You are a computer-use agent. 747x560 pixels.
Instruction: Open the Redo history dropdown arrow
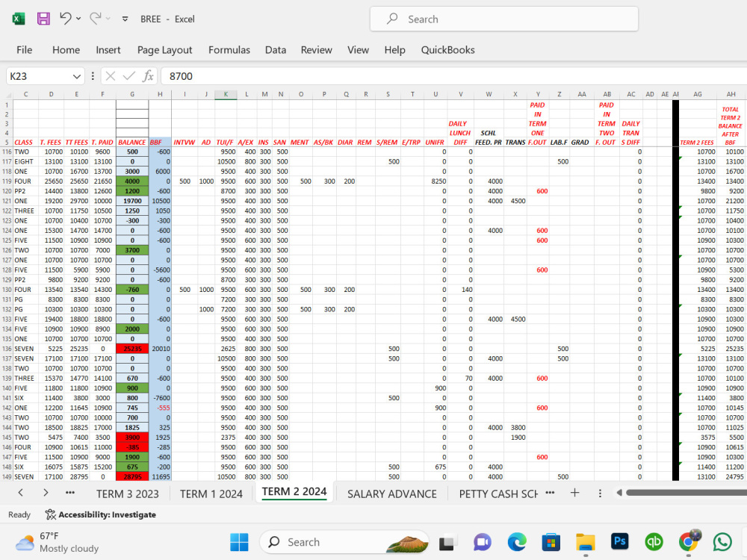(x=108, y=19)
